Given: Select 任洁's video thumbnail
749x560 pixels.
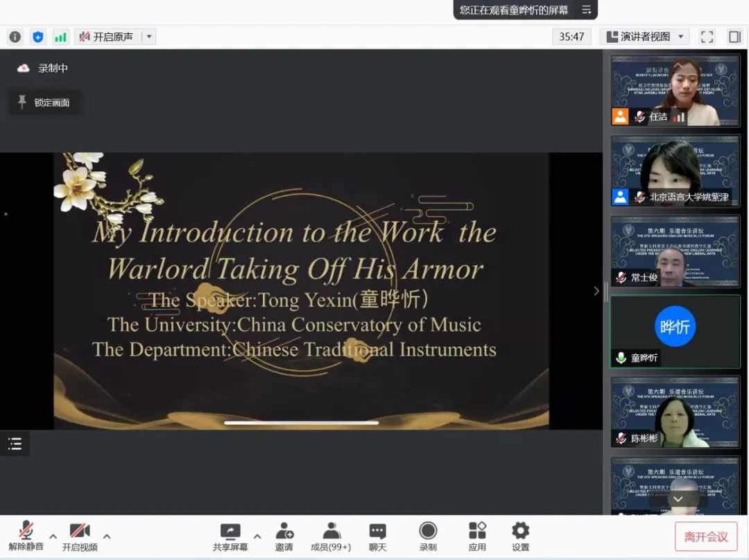Looking at the screenshot, I should tap(675, 90).
